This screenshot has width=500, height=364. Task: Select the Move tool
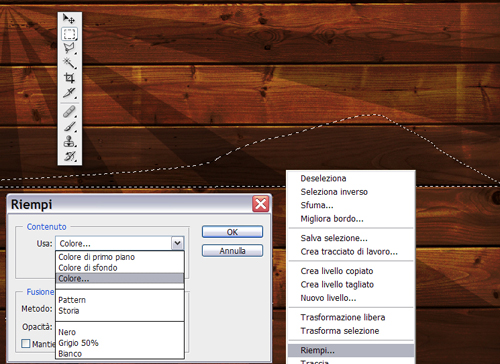pos(69,19)
